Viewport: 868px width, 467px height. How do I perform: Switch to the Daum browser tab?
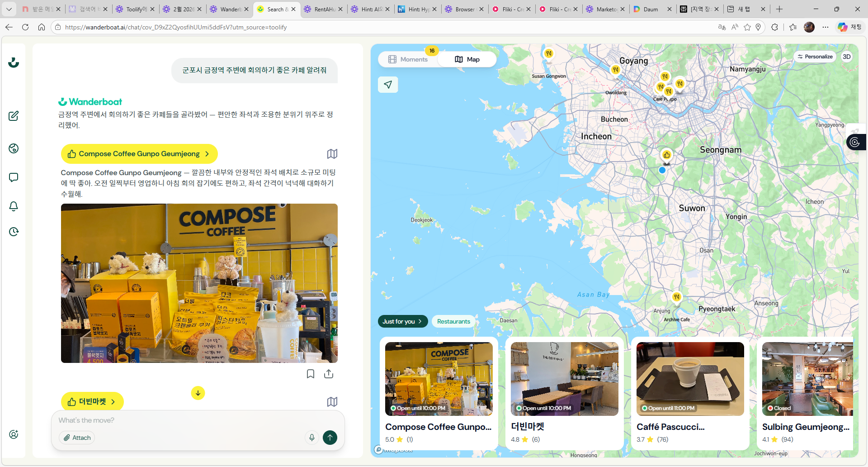click(x=651, y=9)
